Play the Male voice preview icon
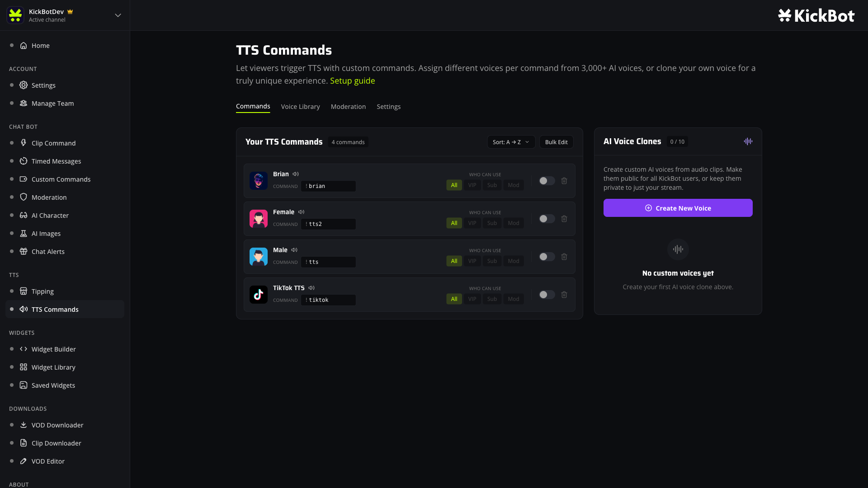The width and height of the screenshot is (868, 488). (x=294, y=250)
